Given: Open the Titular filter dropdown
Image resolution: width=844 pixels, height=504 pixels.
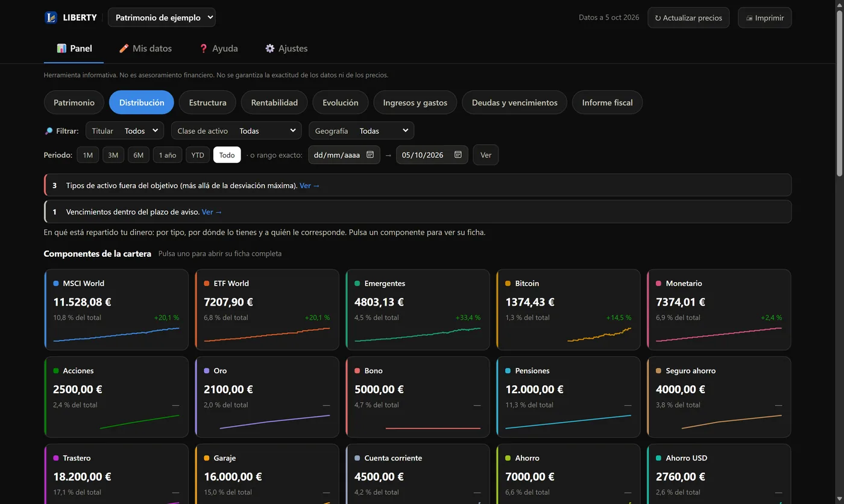Looking at the screenshot, I should coord(125,131).
